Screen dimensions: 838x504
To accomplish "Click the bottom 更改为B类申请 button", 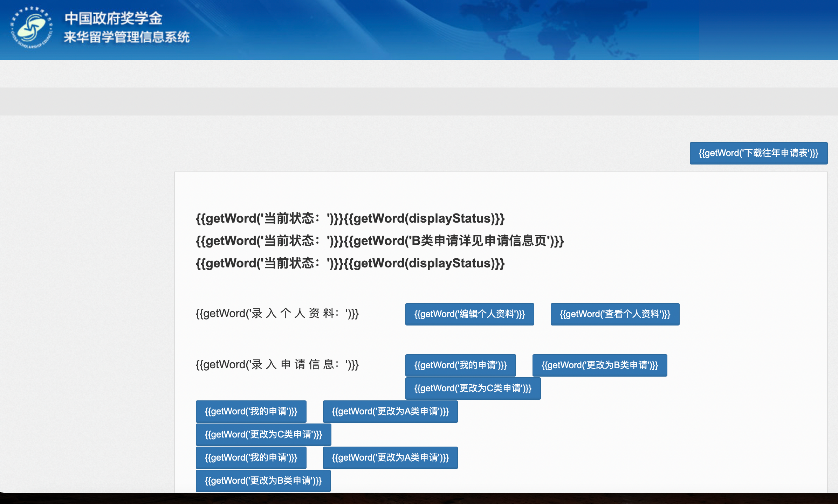I will coord(263,481).
